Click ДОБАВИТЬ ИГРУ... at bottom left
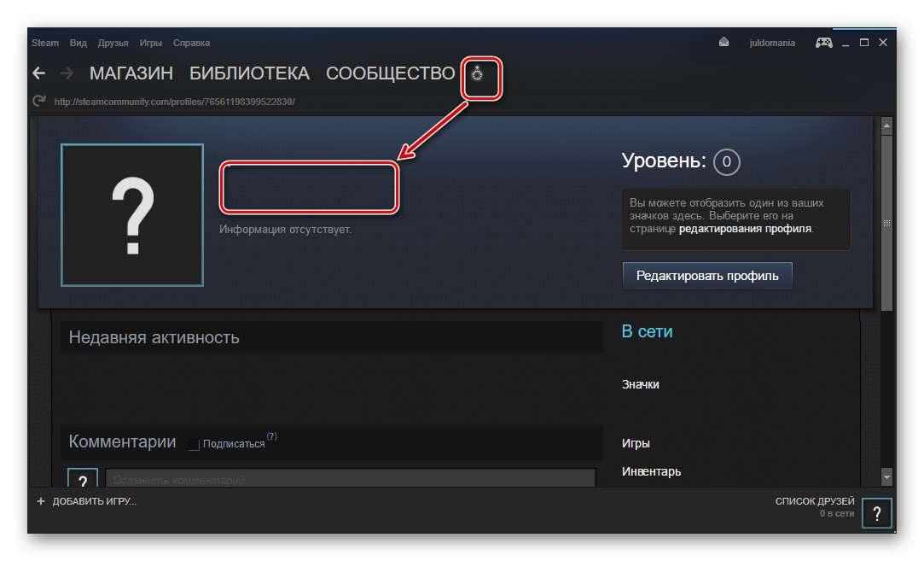924x561 pixels. (95, 501)
